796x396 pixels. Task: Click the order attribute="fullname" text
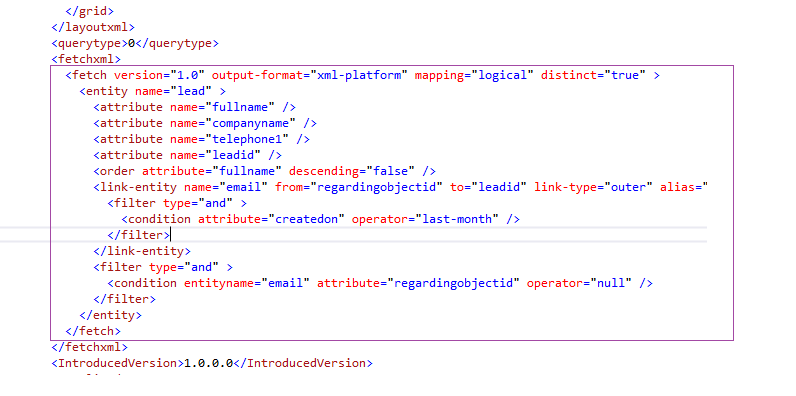tap(187, 171)
